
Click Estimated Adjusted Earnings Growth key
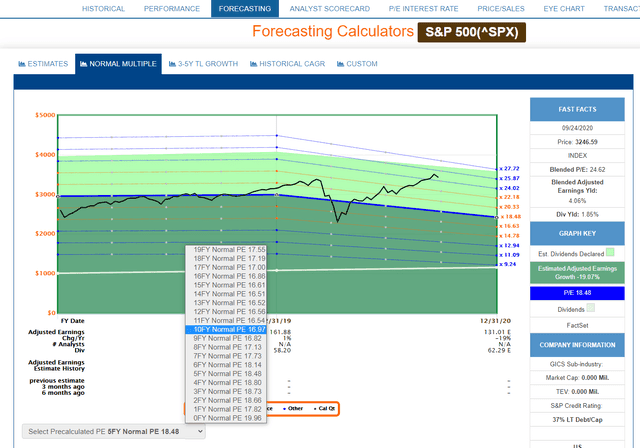pos(577,273)
